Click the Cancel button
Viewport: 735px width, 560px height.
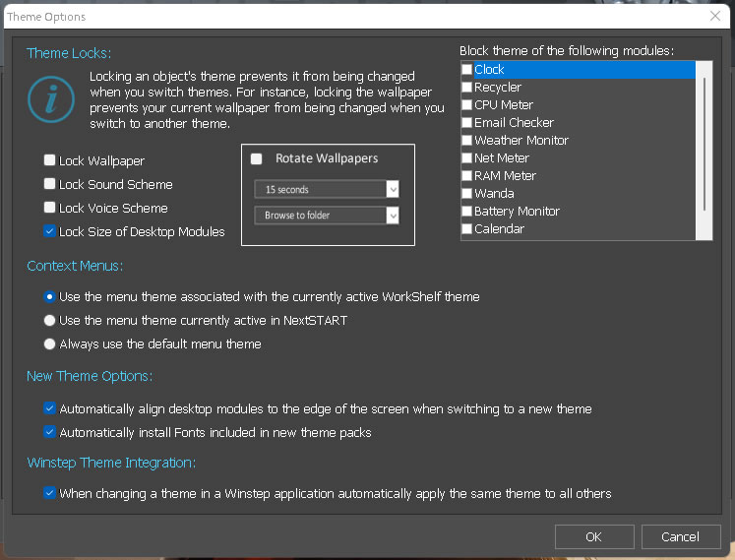[x=681, y=537]
